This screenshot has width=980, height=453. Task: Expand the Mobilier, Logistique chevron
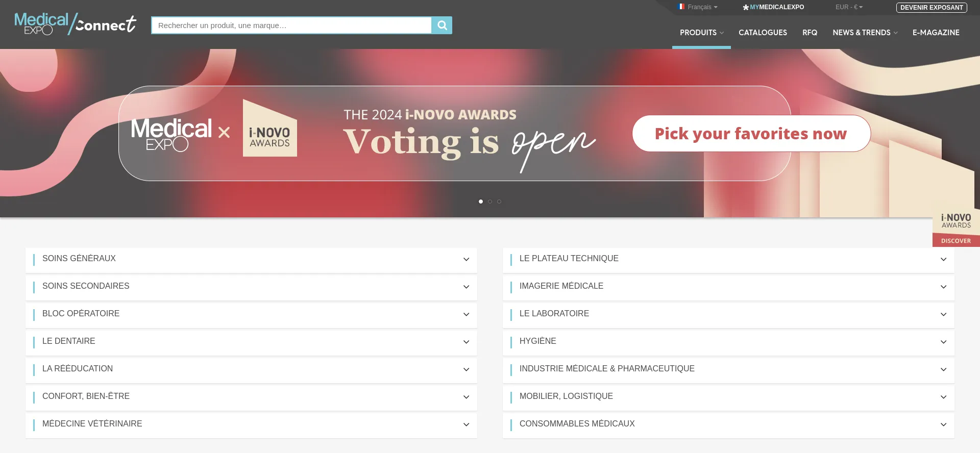943,397
